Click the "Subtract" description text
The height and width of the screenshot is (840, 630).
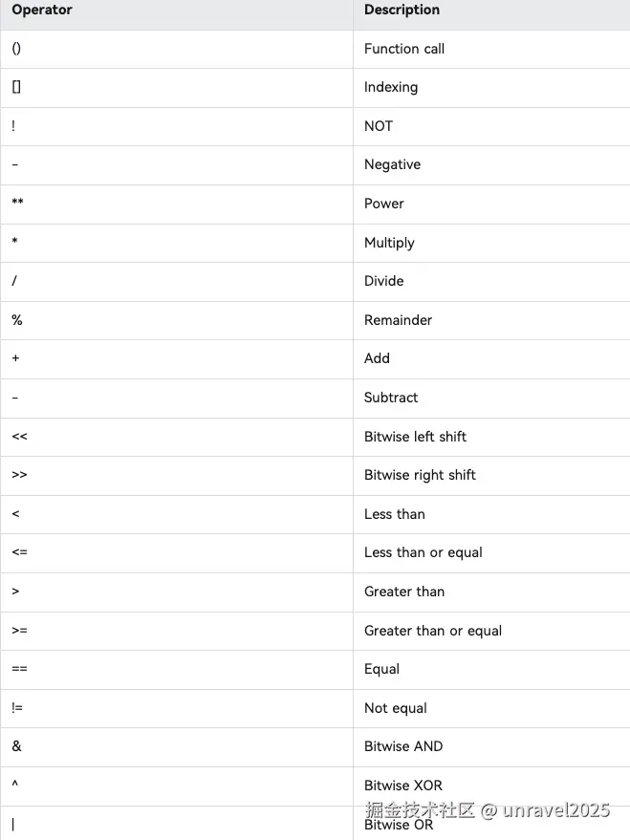click(x=391, y=398)
